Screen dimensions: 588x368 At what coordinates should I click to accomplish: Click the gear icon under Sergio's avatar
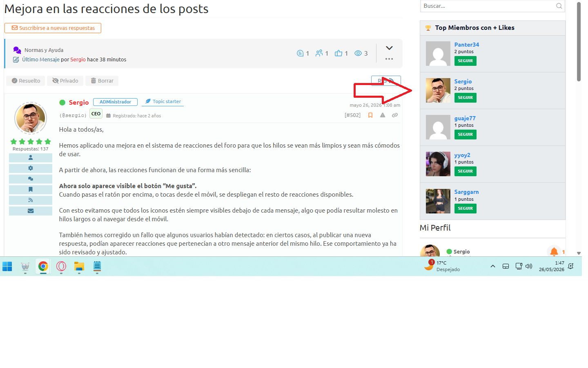31,168
